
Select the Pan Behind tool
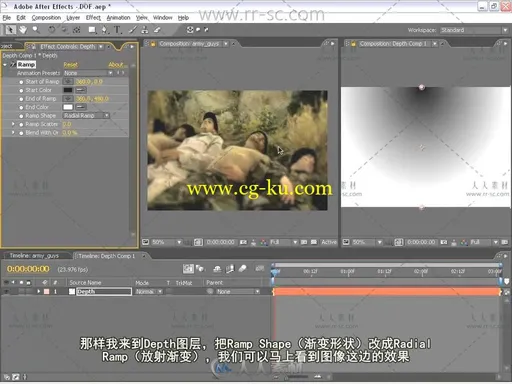click(77, 30)
